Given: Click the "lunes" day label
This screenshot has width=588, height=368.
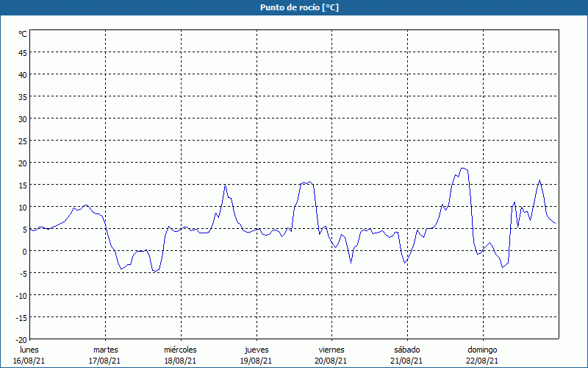Looking at the screenshot, I should coord(29,350).
